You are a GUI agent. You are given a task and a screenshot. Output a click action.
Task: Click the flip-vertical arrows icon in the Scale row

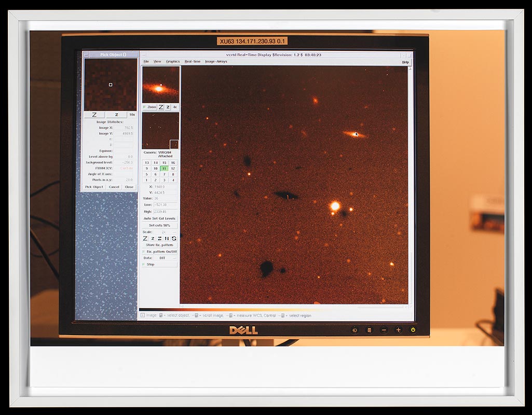coord(167,238)
